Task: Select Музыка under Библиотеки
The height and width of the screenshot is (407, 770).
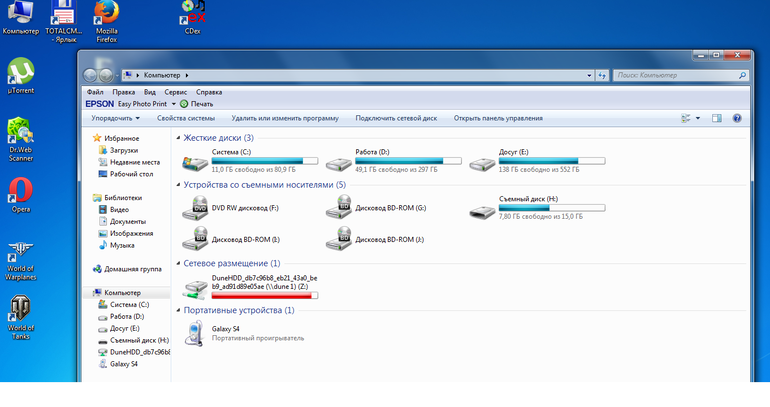Action: point(116,245)
